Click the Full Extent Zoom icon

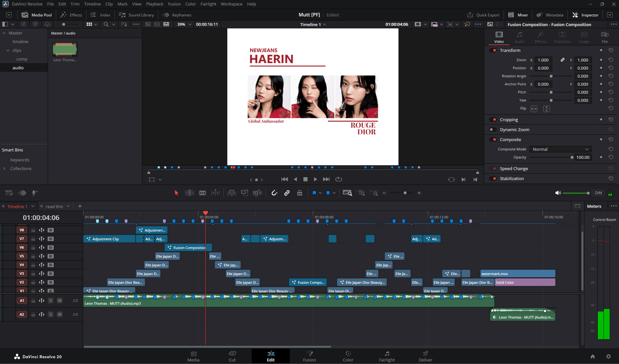pos(347,193)
